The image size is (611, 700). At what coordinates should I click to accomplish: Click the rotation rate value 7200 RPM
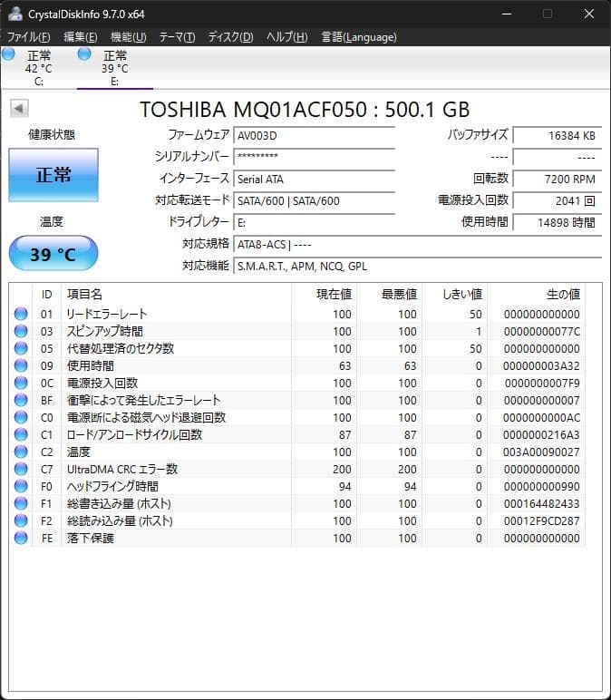[x=558, y=179]
